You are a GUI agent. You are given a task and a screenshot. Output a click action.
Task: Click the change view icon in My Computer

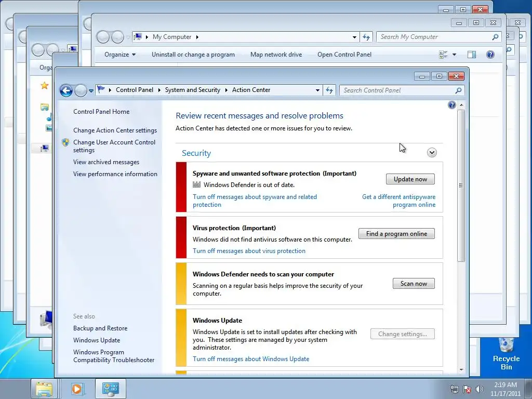(x=443, y=55)
